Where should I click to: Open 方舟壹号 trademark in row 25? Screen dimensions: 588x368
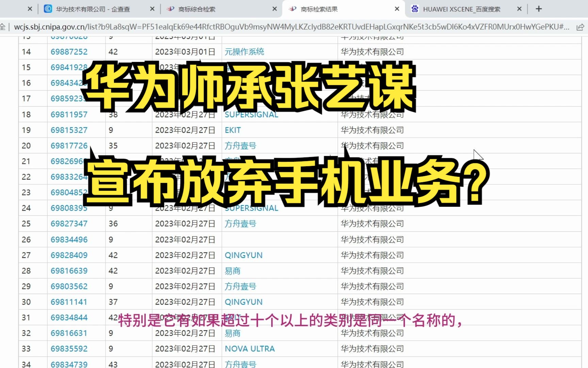[x=240, y=224]
